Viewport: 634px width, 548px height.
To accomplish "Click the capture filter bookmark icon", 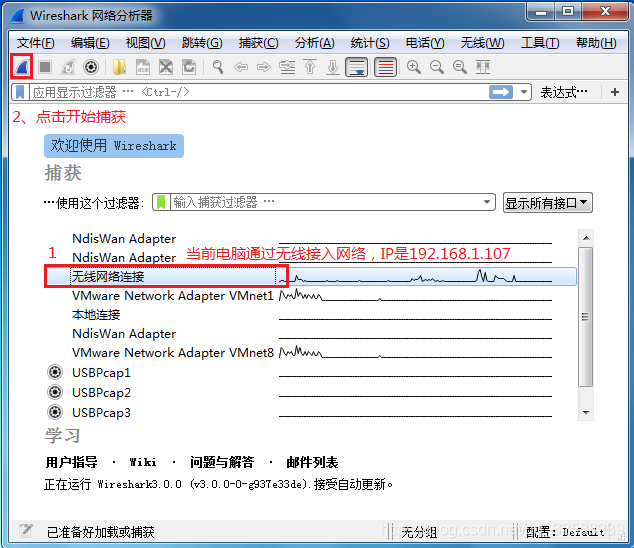I will 161,202.
